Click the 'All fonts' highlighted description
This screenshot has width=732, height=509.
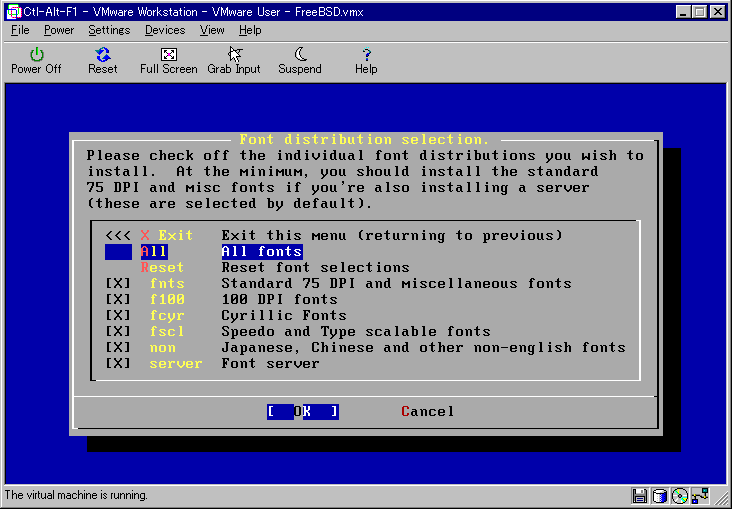(x=262, y=252)
